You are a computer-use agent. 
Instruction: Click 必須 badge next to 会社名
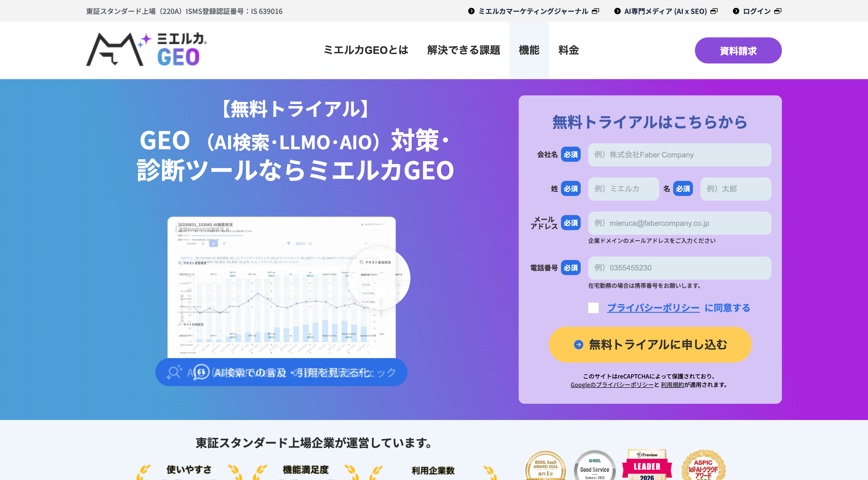pyautogui.click(x=571, y=154)
